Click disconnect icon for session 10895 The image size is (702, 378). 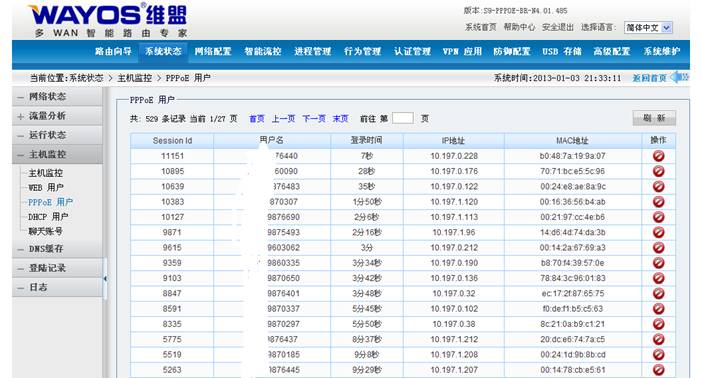(x=658, y=171)
